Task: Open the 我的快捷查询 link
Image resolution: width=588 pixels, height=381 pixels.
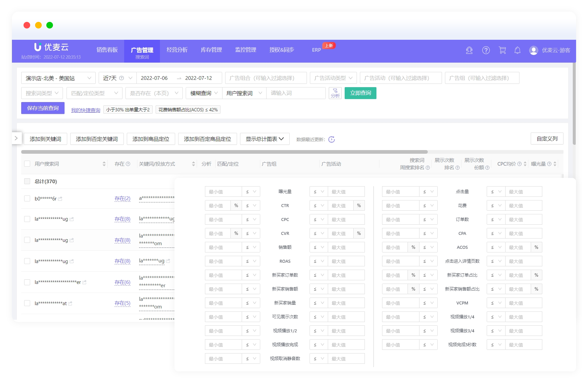Action: 85,110
